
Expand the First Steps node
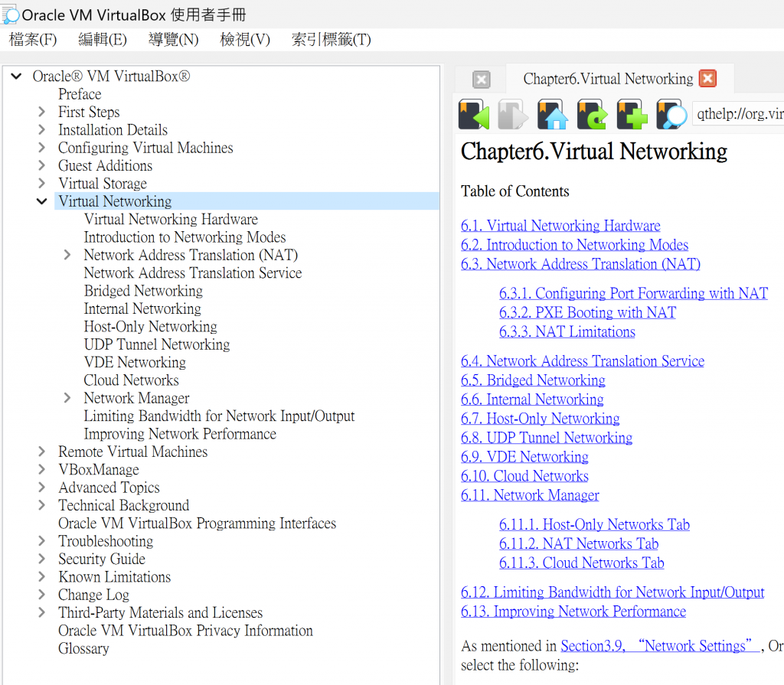(42, 112)
